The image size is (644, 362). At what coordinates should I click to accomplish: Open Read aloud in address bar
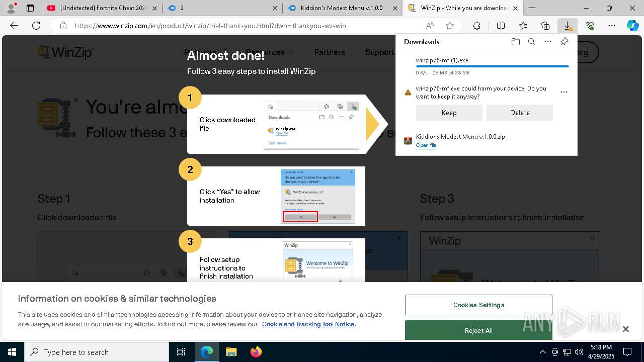[x=430, y=26]
